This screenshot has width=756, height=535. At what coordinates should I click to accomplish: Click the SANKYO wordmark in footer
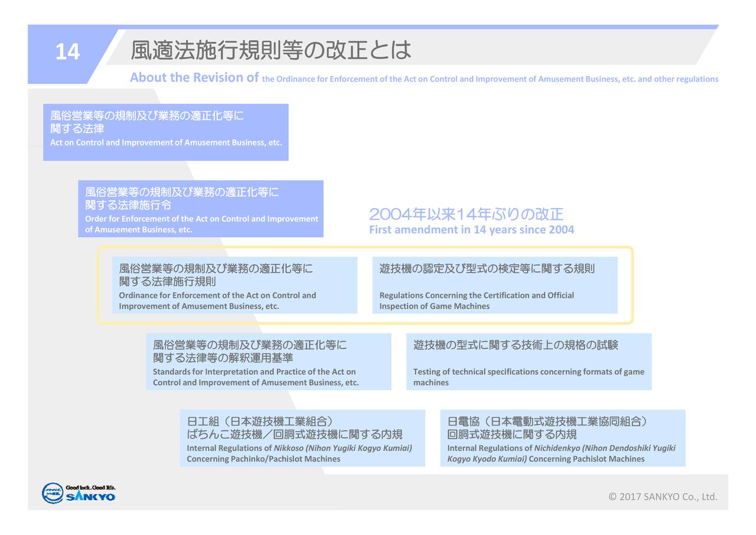[91, 497]
